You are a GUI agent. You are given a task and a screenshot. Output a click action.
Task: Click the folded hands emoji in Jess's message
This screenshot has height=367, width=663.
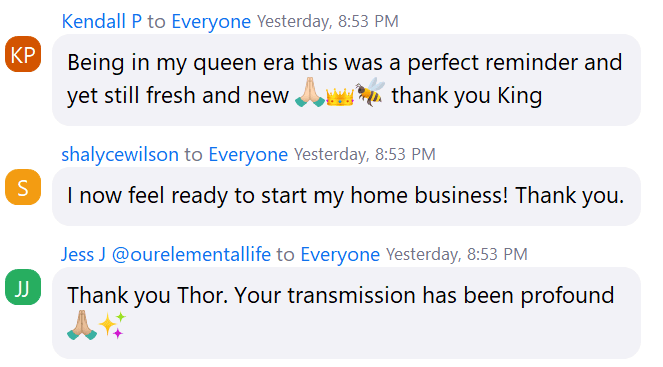click(82, 325)
